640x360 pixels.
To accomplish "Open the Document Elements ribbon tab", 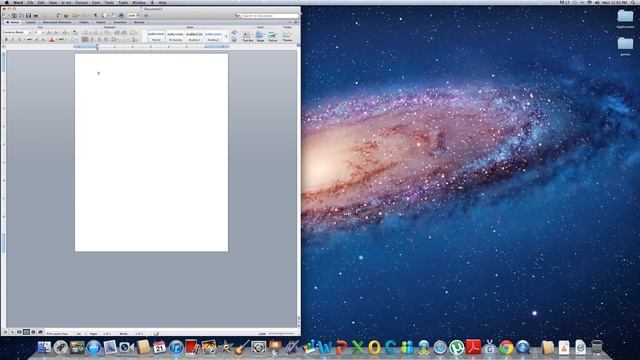I will [x=57, y=22].
